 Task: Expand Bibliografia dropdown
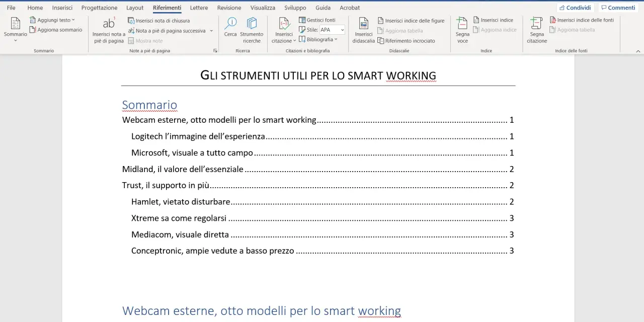click(x=318, y=39)
